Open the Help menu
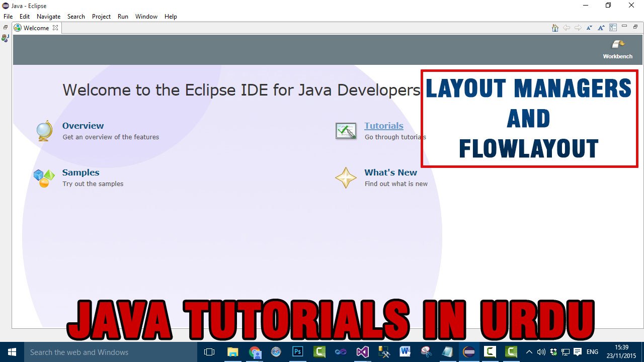644x362 pixels. (171, 17)
